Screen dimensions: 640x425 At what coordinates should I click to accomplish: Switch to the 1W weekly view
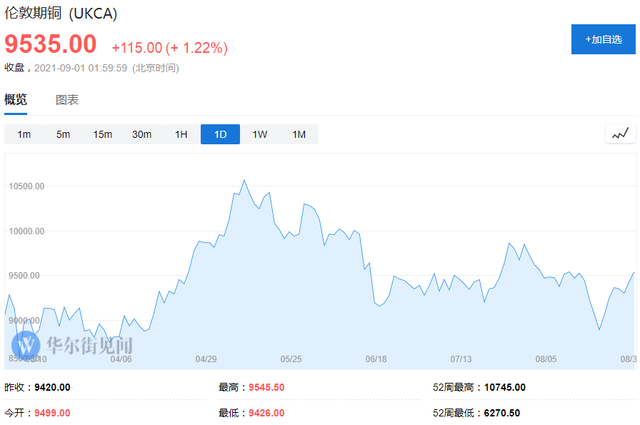click(259, 134)
